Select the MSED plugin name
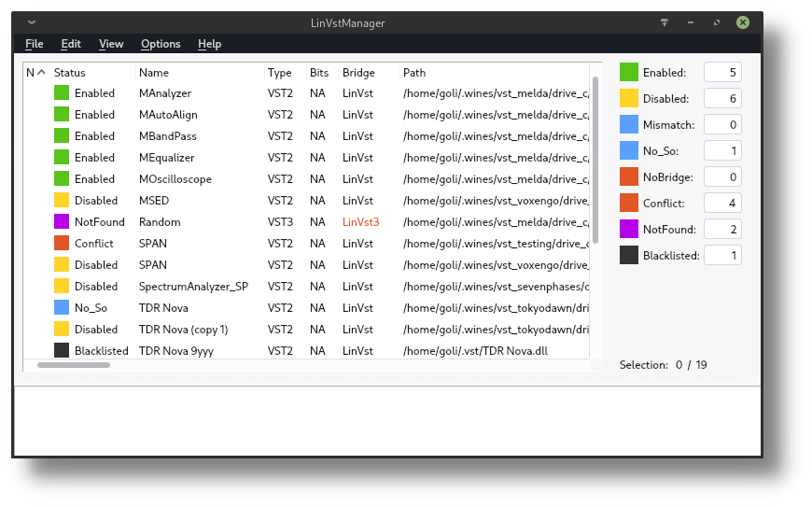This screenshot has height=507, width=812. point(154,201)
